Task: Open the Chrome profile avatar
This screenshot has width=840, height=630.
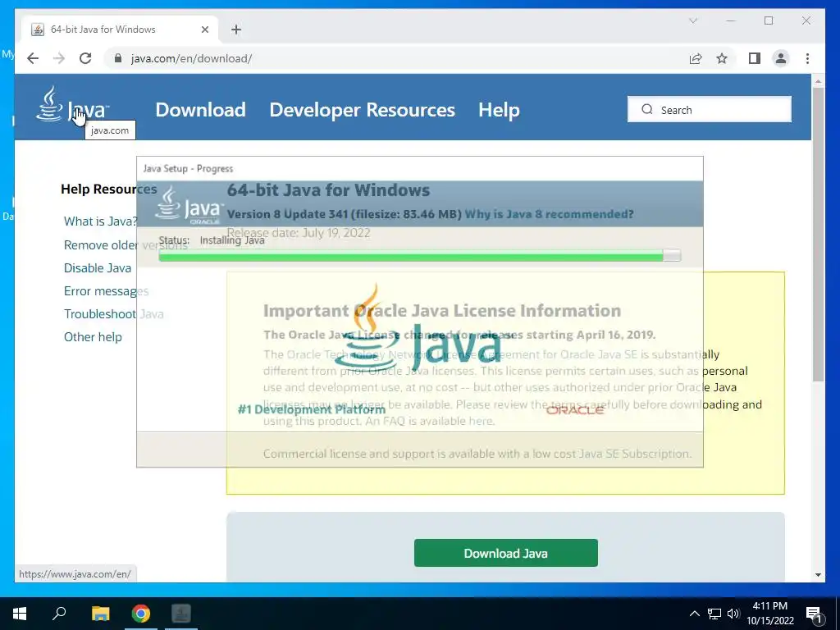Action: pyautogui.click(x=781, y=58)
